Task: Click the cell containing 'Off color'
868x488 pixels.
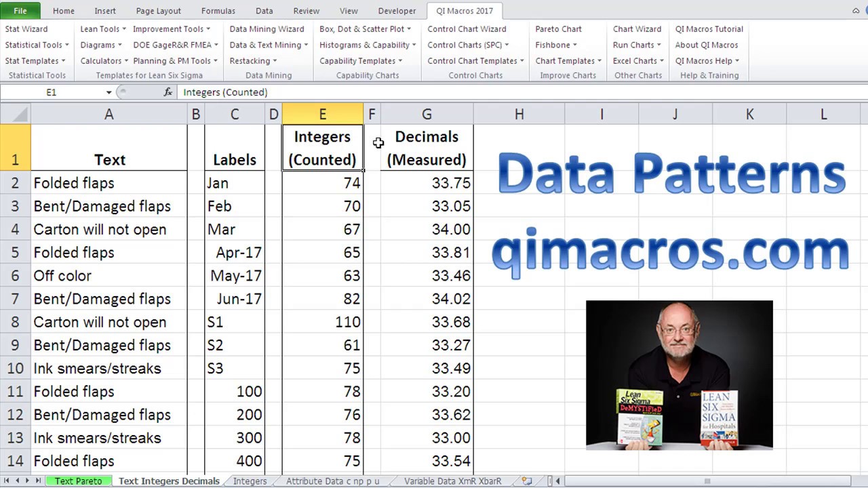Action: pos(108,276)
